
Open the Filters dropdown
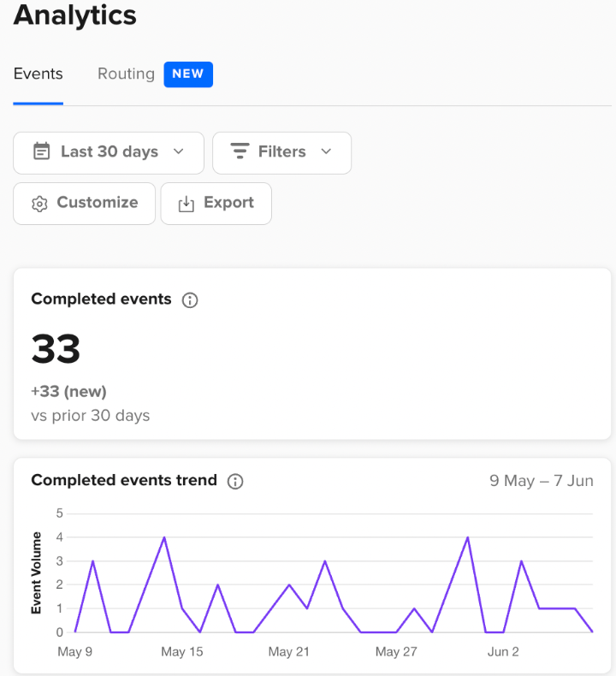pos(281,152)
